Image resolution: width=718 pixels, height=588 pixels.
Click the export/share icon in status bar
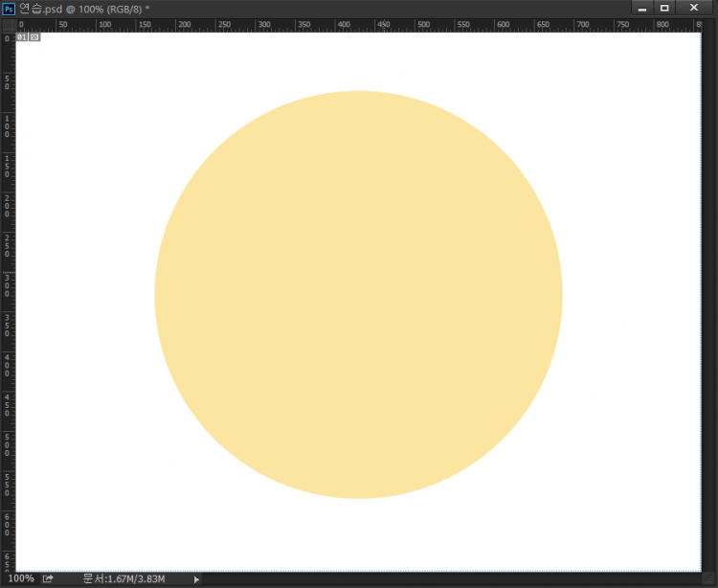(48, 578)
